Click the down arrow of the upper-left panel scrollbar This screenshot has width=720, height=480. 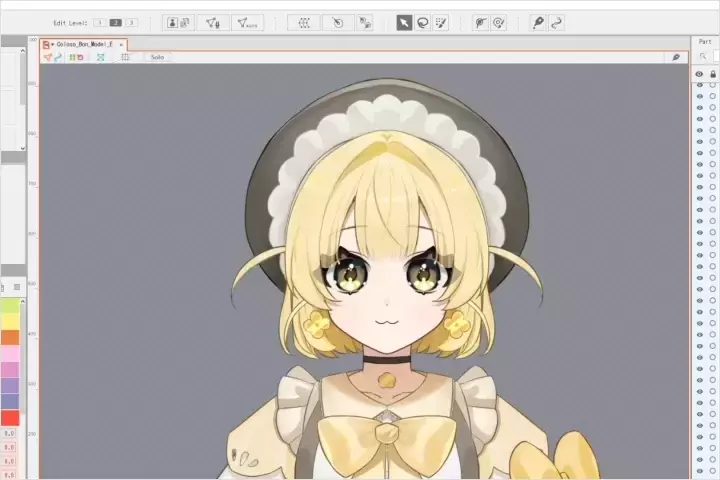point(22,148)
